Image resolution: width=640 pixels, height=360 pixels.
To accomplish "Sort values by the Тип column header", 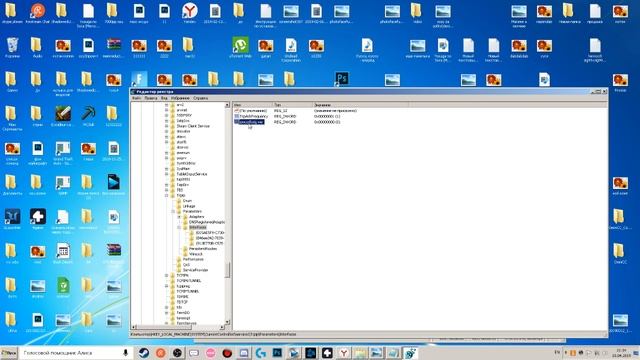I will 293,105.
